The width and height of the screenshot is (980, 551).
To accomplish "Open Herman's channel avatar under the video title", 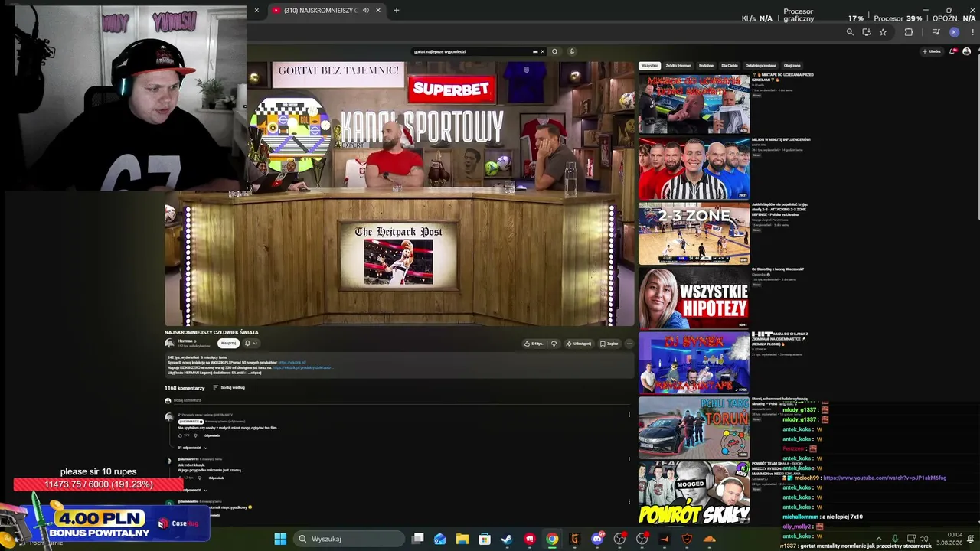I will click(x=169, y=344).
